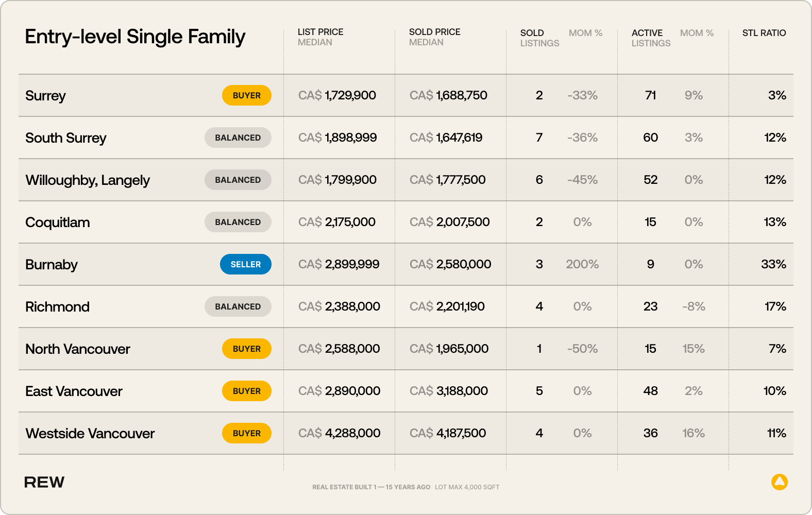Click North Vancouver's -50% sold MOM value
The image size is (812, 515).
tap(582, 349)
